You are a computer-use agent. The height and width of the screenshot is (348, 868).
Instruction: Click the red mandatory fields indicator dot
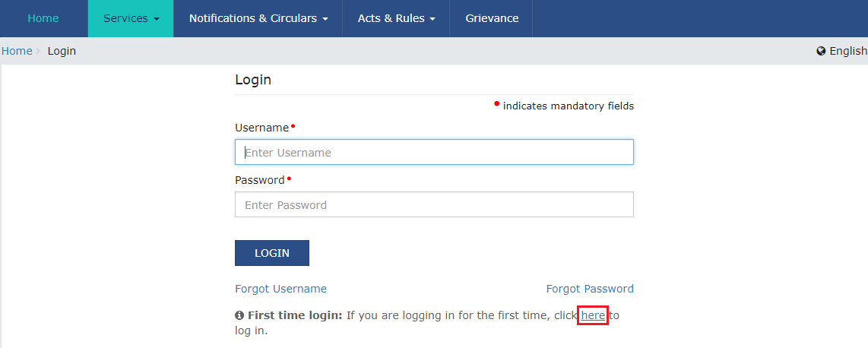point(496,103)
